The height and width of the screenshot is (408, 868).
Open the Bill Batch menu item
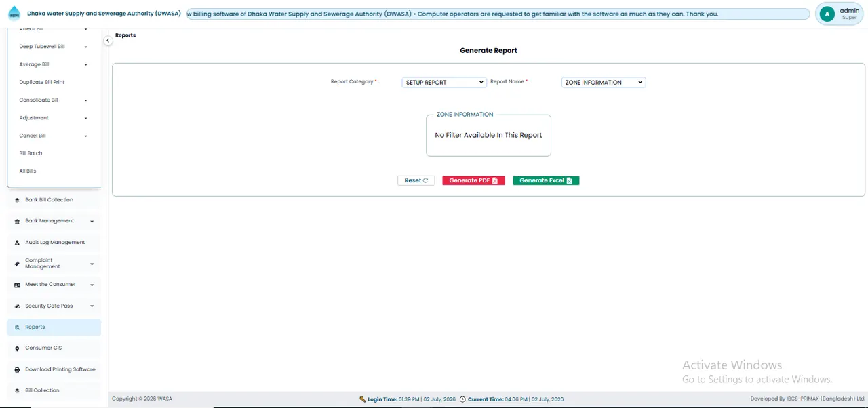click(x=31, y=153)
